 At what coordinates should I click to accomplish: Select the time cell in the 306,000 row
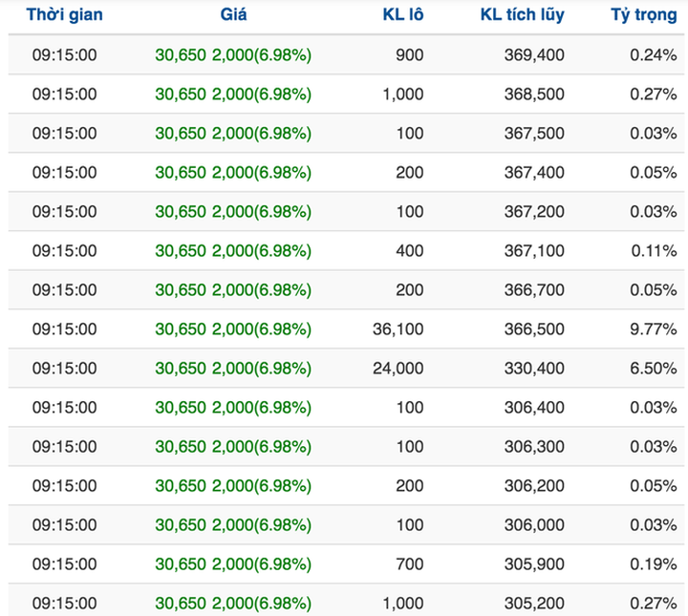click(64, 525)
